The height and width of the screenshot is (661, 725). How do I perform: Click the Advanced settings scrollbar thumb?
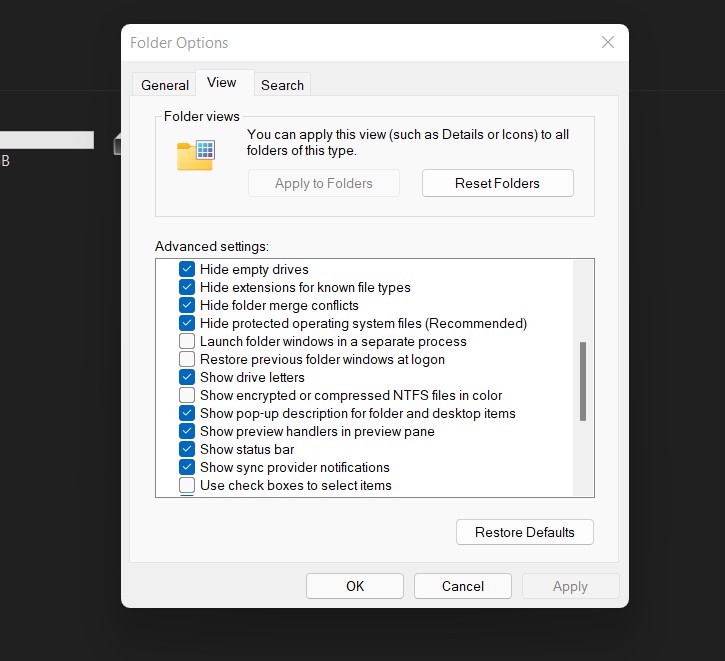click(x=583, y=381)
